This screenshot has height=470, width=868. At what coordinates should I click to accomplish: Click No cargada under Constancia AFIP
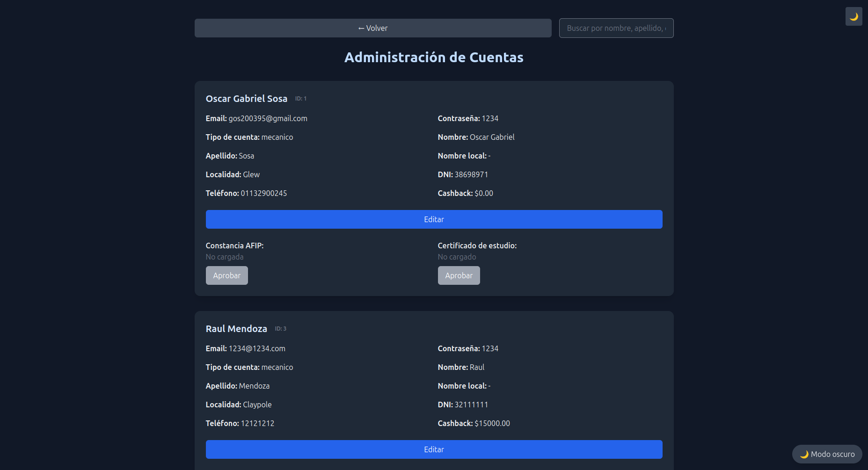(225, 257)
